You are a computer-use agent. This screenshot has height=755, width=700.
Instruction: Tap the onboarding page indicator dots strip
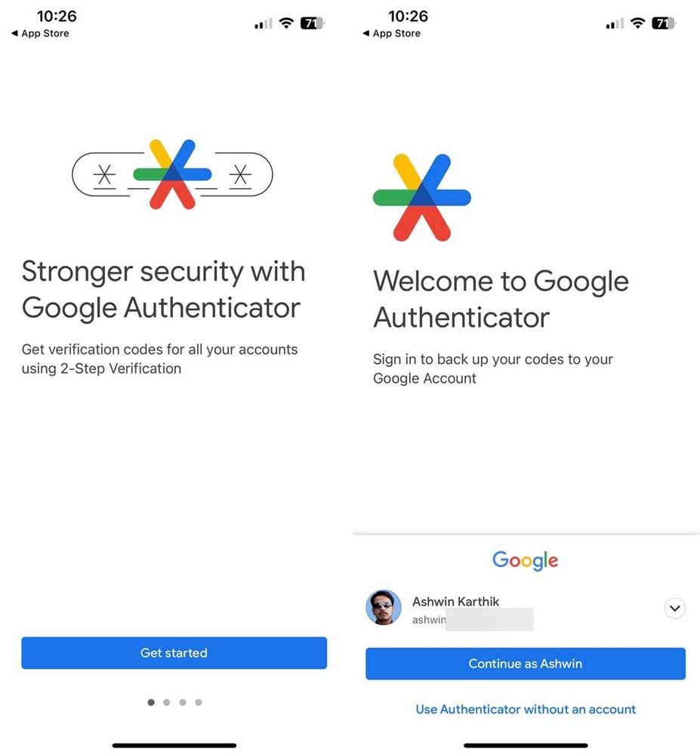[x=174, y=702]
